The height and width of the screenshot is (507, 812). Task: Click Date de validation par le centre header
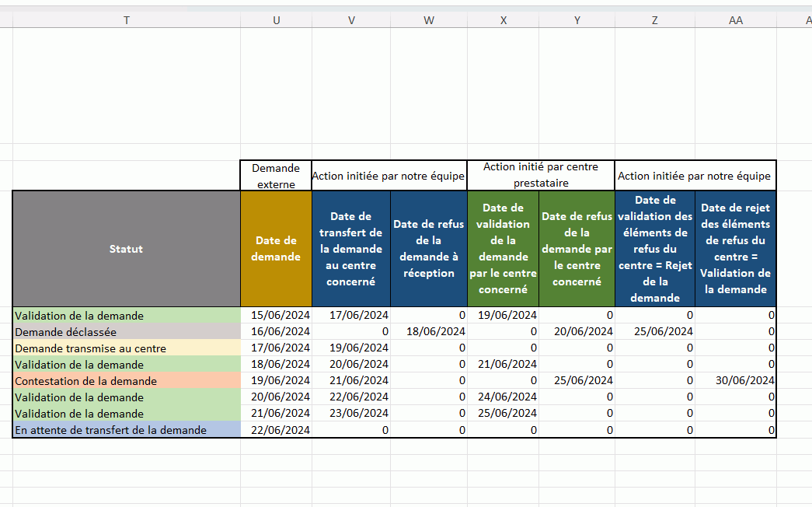(x=503, y=249)
